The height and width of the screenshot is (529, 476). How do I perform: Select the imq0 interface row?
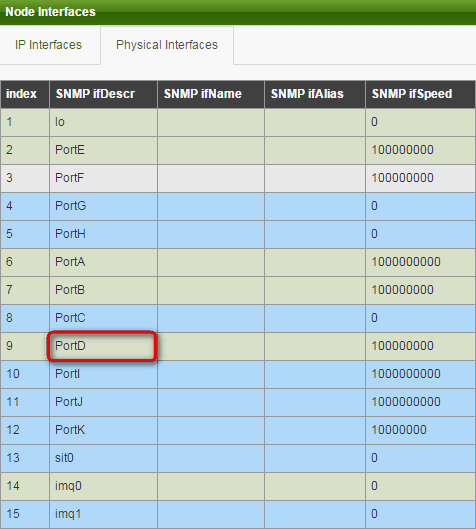[x=238, y=486]
